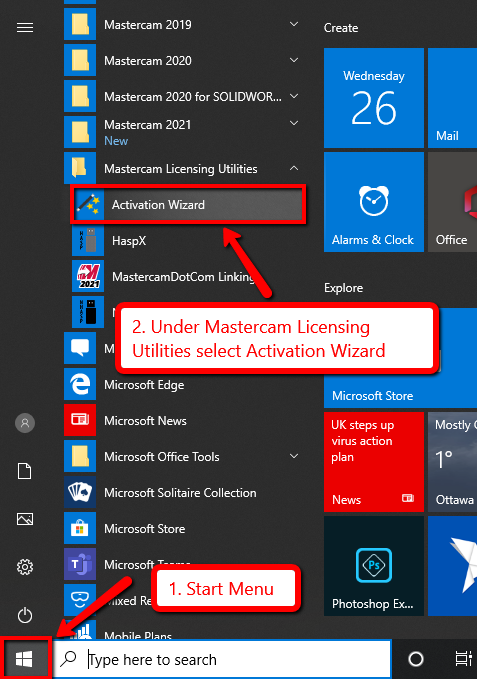Open the Power options icon
The height and width of the screenshot is (679, 477).
(x=25, y=615)
